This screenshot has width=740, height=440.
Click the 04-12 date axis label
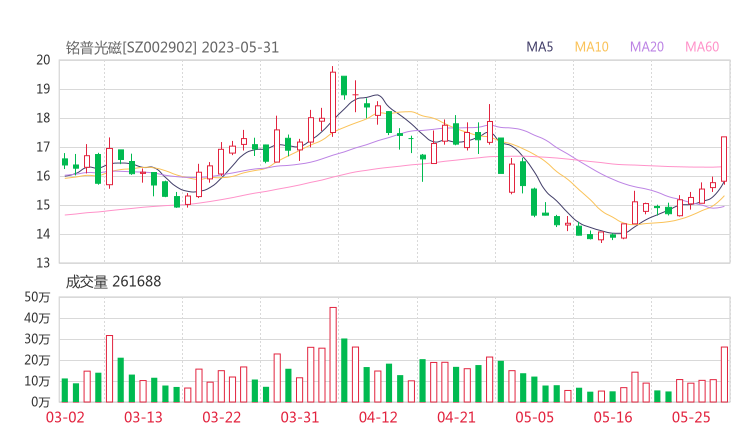pos(378,417)
